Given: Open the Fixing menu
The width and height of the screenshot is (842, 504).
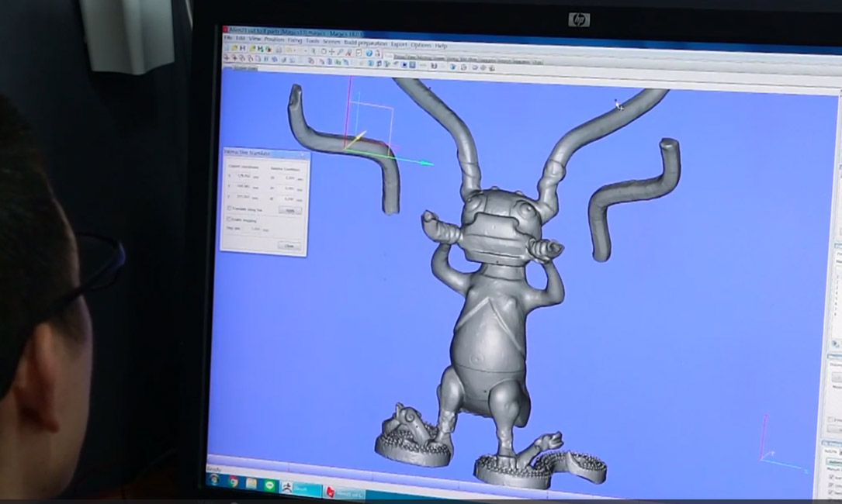Looking at the screenshot, I should point(295,40).
